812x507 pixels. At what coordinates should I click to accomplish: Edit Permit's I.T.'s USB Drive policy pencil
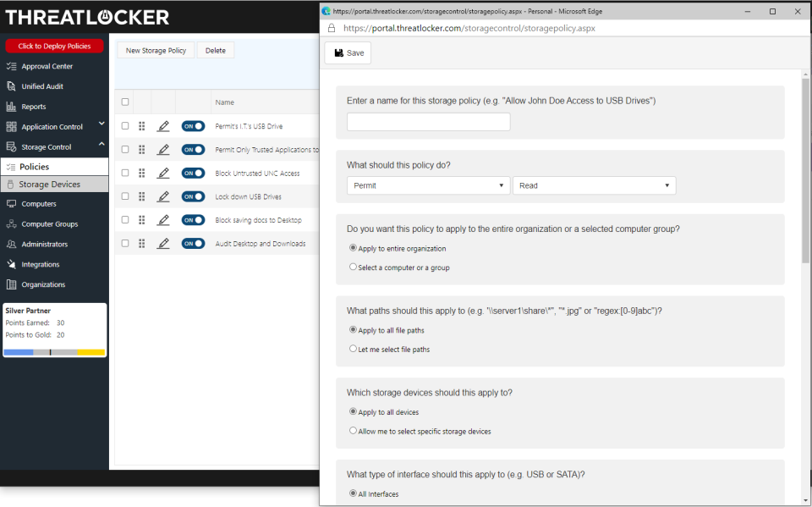point(163,126)
